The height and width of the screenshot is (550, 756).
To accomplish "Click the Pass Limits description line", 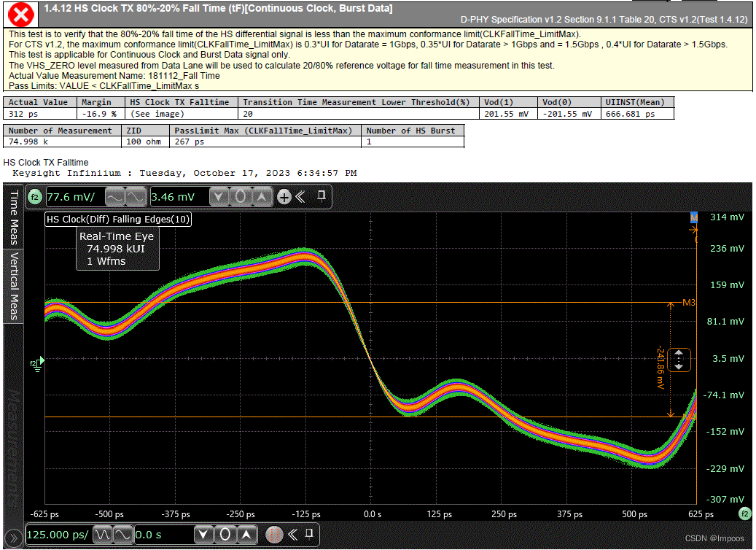I will [104, 86].
